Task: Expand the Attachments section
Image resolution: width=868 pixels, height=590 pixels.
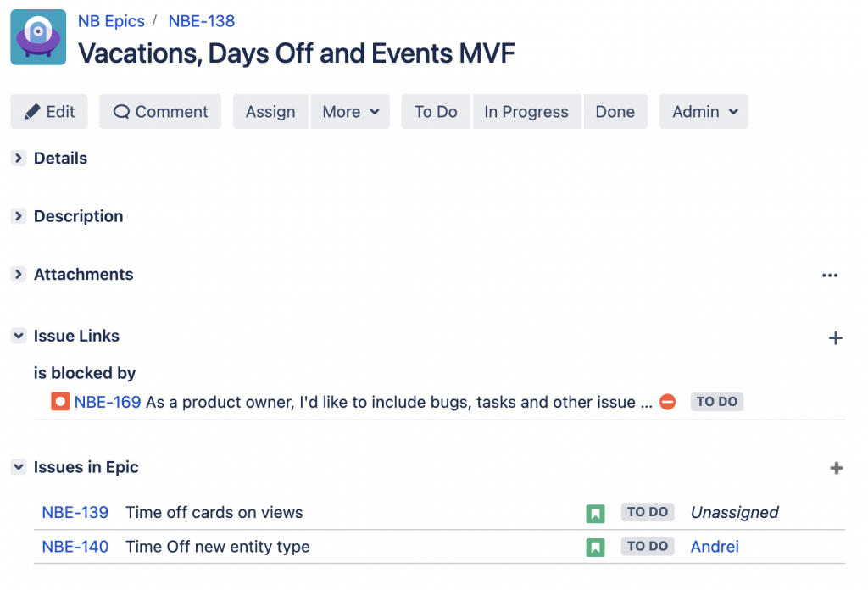Action: [18, 274]
